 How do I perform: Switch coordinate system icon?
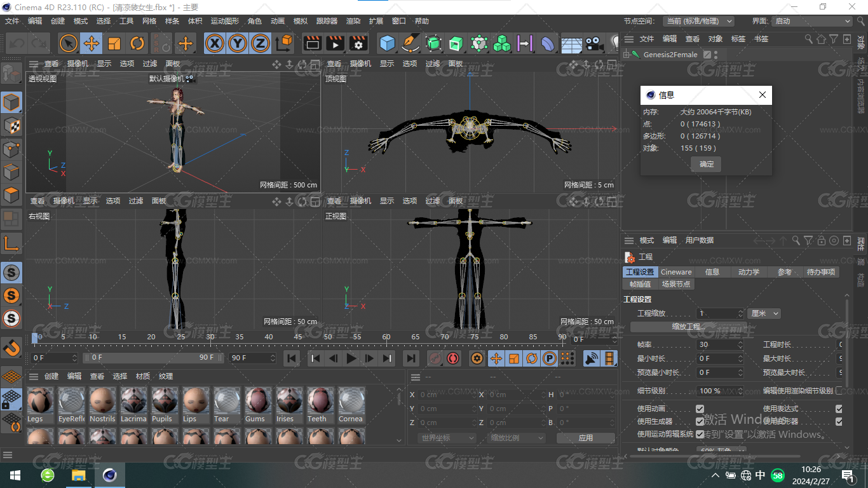point(285,43)
